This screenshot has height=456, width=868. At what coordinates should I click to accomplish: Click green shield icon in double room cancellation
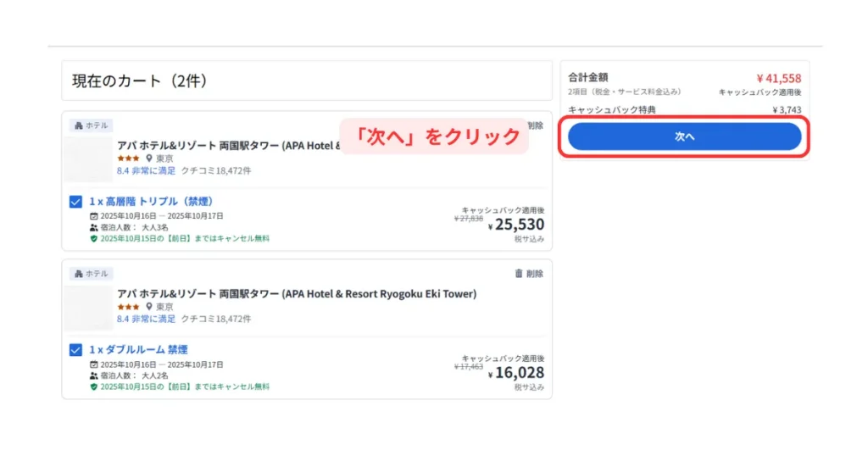pyautogui.click(x=93, y=386)
